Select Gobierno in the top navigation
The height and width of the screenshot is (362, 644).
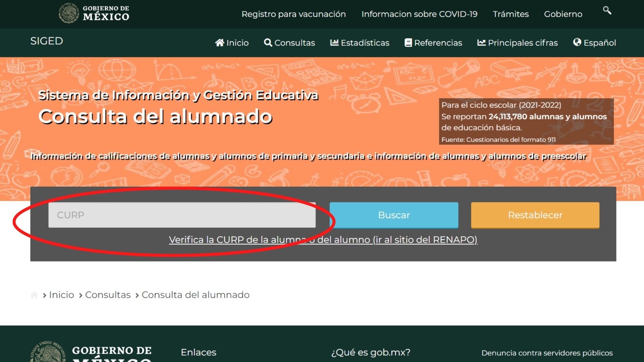(563, 14)
